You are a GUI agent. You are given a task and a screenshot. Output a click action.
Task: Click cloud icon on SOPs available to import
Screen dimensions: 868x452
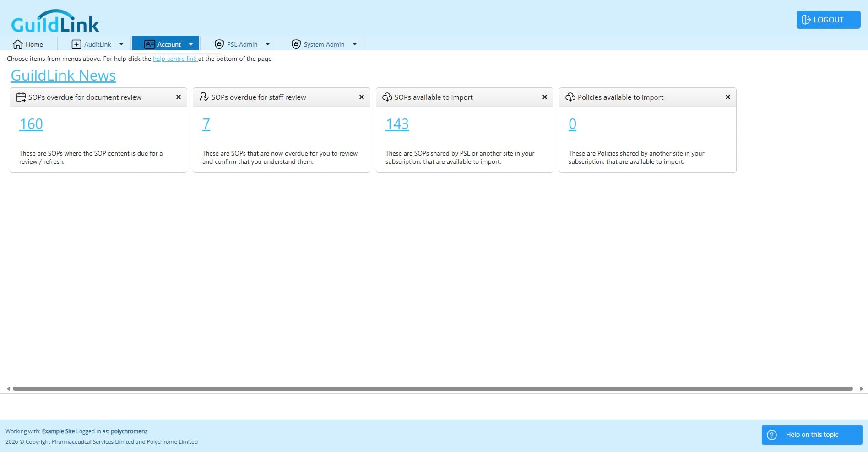[387, 97]
